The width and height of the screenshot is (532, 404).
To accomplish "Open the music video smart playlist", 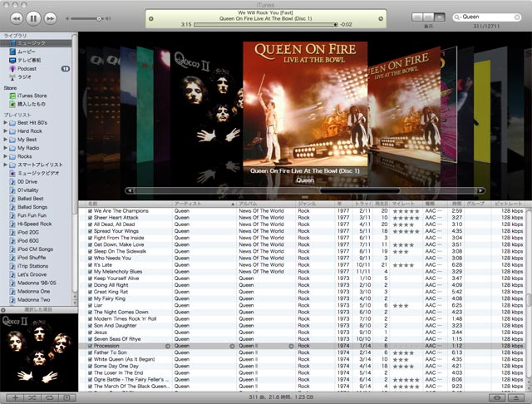I will pyautogui.click(x=38, y=174).
